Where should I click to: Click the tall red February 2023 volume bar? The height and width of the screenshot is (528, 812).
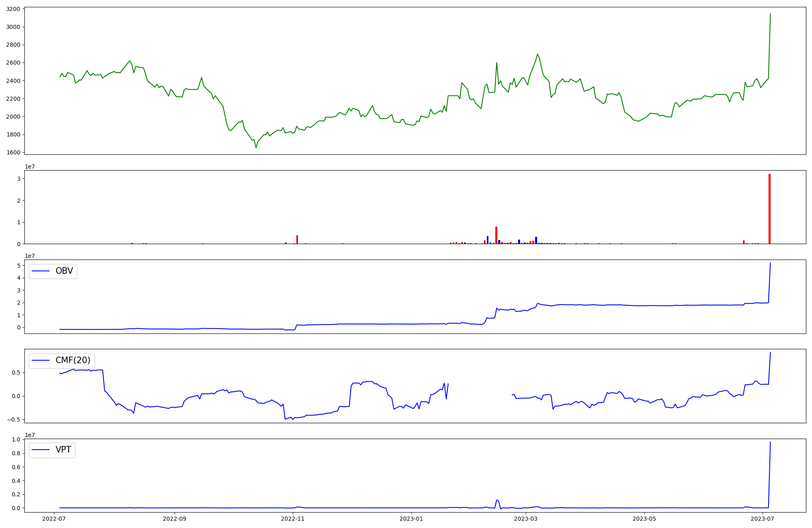tap(496, 236)
